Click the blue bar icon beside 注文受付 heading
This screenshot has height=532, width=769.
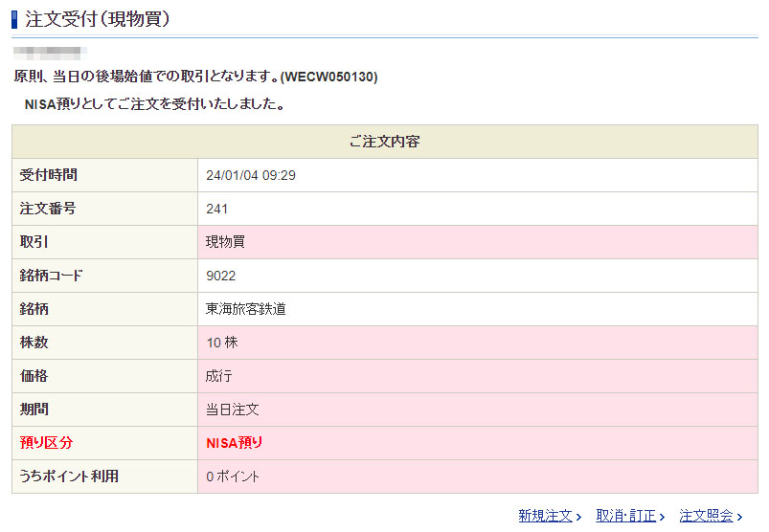(14, 18)
